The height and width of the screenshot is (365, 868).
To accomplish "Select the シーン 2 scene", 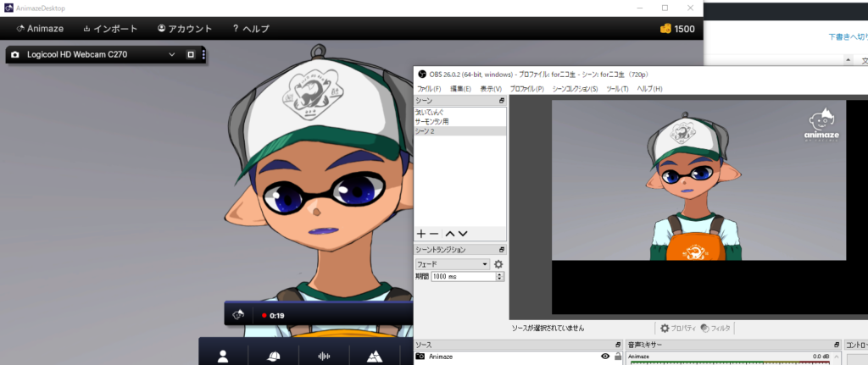I will [460, 131].
